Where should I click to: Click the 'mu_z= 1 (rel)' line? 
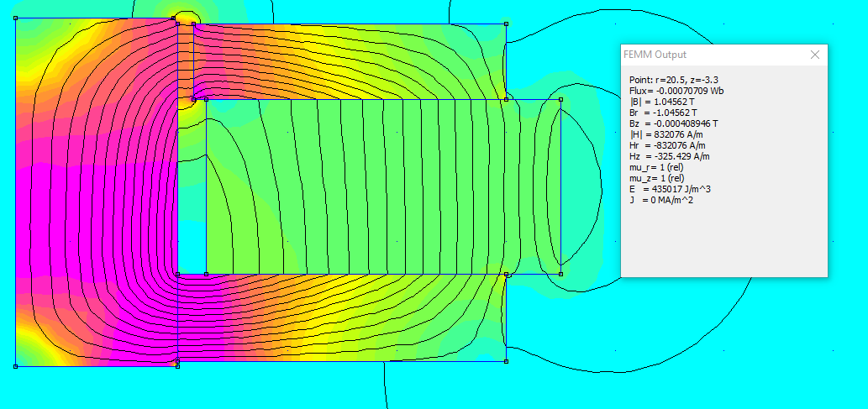pyautogui.click(x=656, y=178)
